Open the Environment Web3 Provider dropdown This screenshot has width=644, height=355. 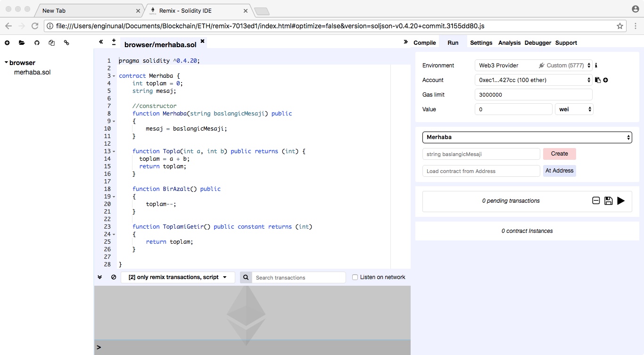point(533,66)
